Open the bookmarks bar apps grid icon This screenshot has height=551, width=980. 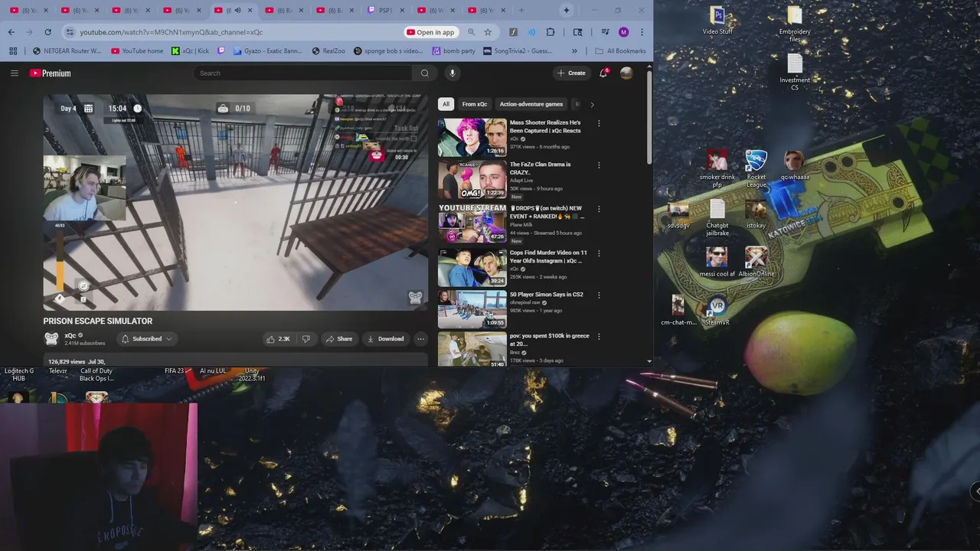tap(13, 51)
